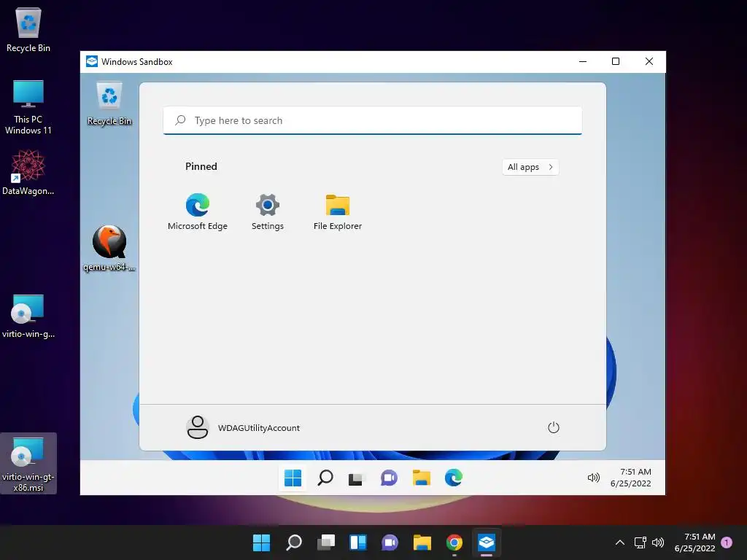Click the host network tray icon

640,542
